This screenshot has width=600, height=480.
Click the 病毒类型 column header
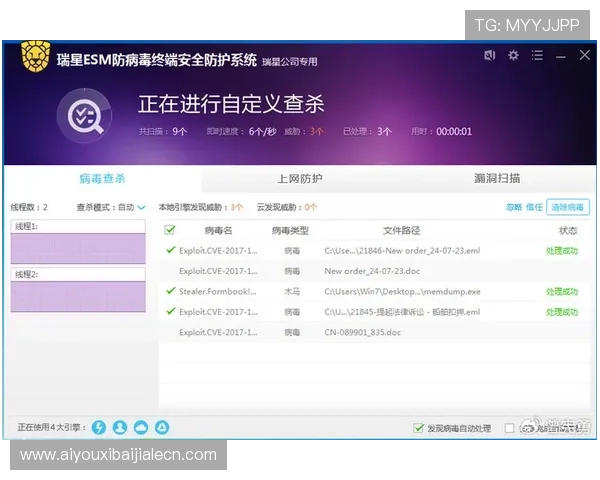(x=290, y=230)
